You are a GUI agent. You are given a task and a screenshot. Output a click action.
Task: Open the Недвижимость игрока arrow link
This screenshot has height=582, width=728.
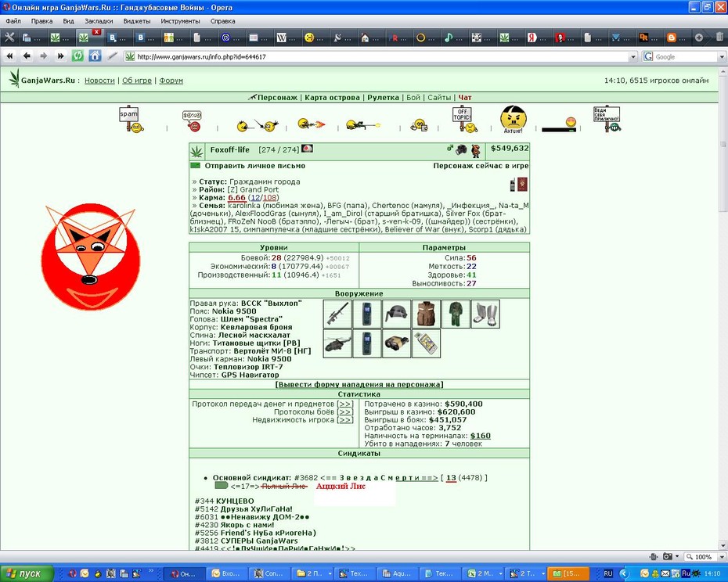click(x=345, y=419)
